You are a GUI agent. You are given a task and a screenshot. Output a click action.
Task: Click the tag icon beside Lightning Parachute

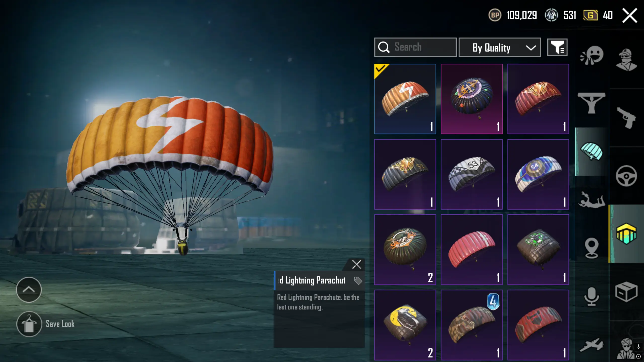(x=358, y=280)
